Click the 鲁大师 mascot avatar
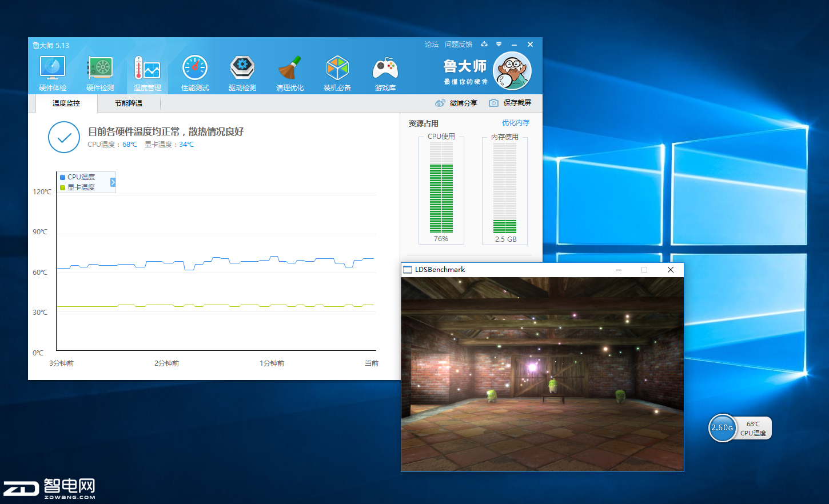This screenshot has height=504, width=829. coord(512,71)
